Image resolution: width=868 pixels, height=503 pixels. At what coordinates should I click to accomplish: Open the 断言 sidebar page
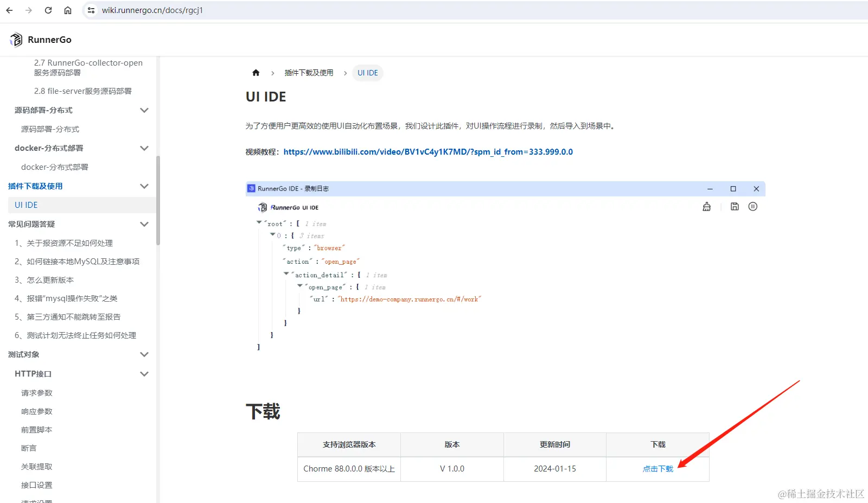tap(29, 448)
